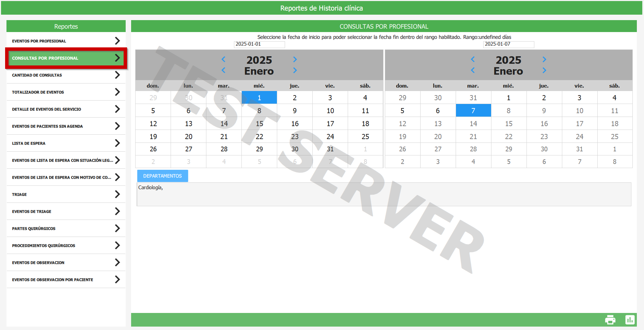Go to next year in the right calendar
Image resolution: width=644 pixels, height=330 pixels.
coord(544,59)
